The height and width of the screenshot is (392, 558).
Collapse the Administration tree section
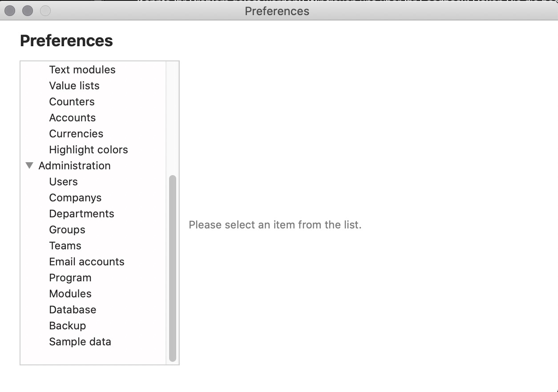coord(29,166)
